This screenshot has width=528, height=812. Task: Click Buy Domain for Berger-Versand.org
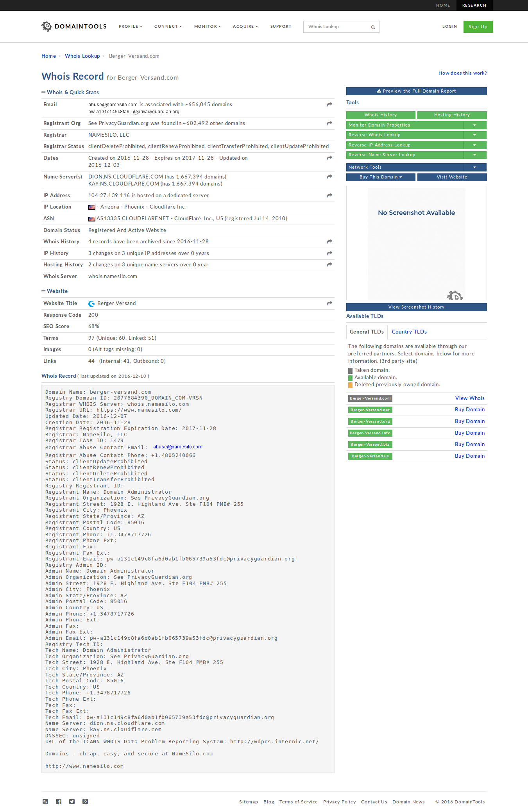tap(470, 421)
